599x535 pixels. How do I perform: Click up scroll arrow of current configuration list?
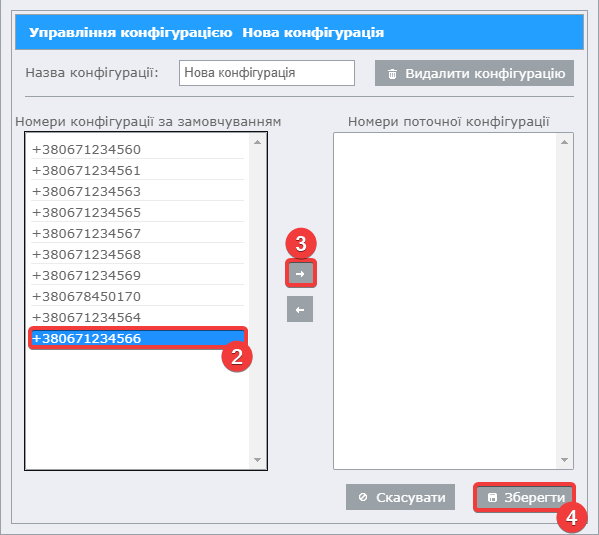564,142
